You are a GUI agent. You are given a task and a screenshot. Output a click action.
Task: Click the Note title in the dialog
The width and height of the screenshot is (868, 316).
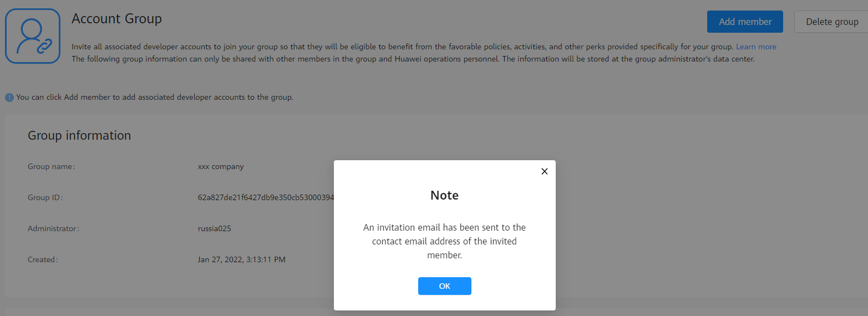click(x=445, y=195)
